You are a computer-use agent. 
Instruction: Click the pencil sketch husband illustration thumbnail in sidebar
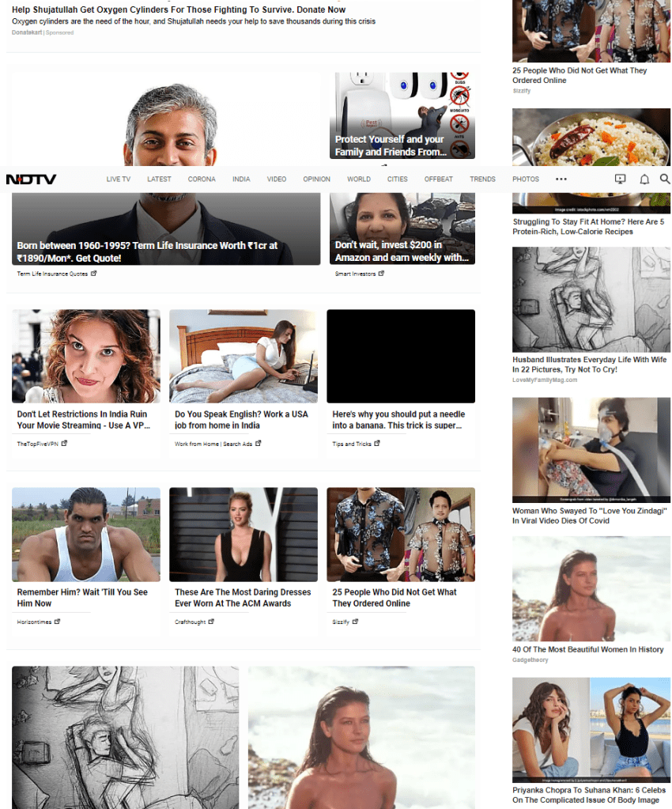click(x=591, y=300)
